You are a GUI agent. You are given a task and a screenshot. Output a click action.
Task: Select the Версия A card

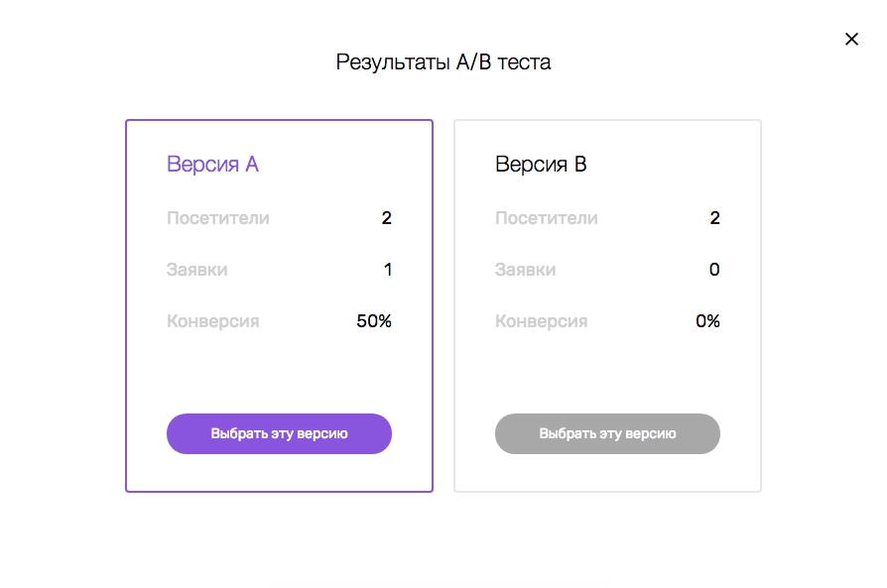coord(279,305)
